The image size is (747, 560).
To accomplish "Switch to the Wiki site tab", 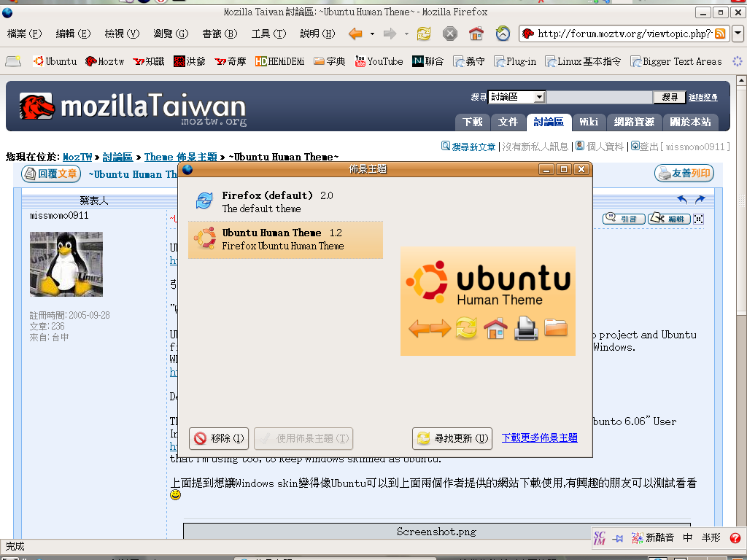I will (589, 122).
